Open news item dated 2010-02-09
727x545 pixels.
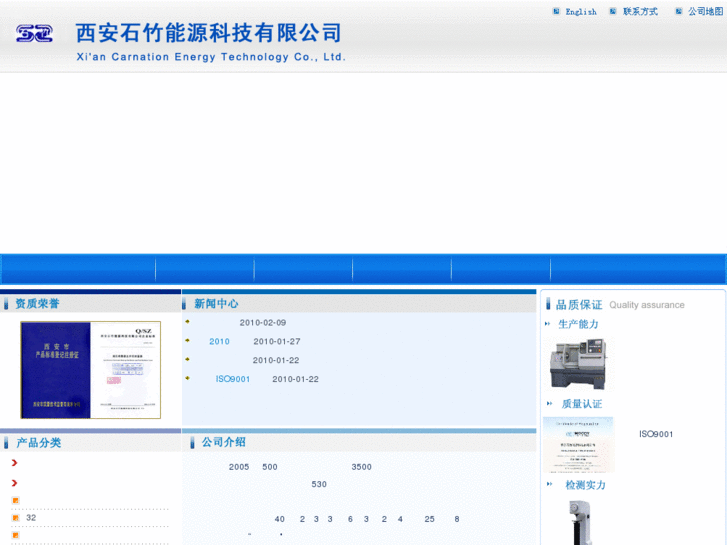262,323
